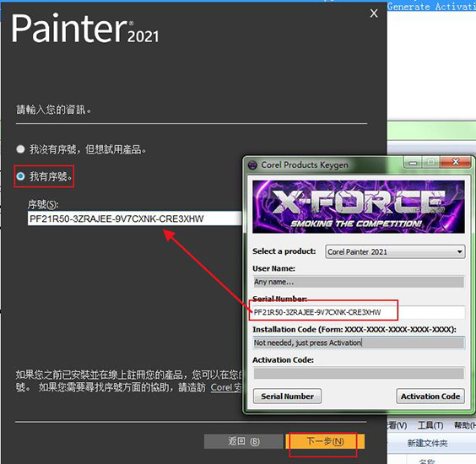Click the orange Next (N) button
The height and width of the screenshot is (464, 476).
pyautogui.click(x=325, y=441)
